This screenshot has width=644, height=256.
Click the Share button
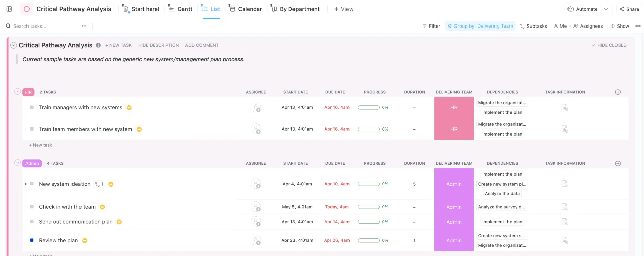629,9
